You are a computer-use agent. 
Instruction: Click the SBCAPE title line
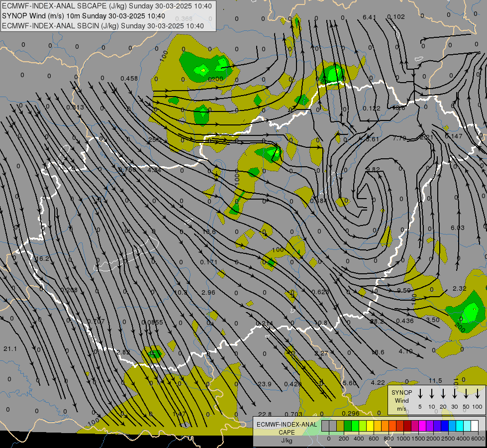coord(107,6)
